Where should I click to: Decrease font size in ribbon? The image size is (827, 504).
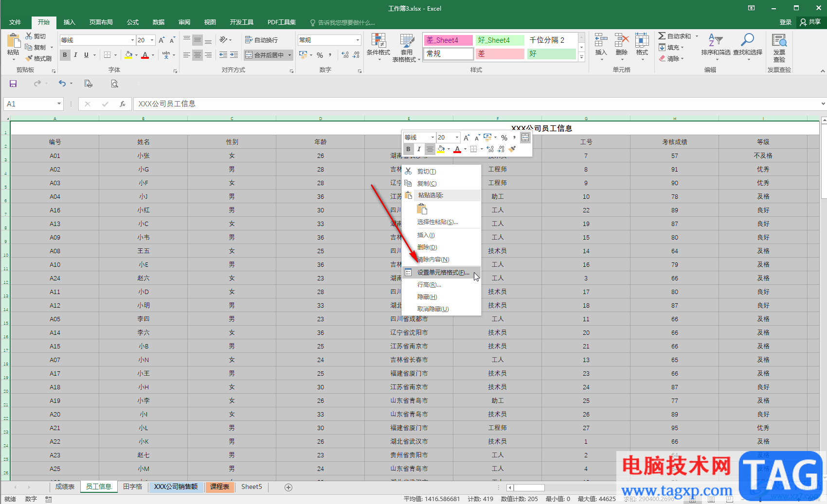(172, 40)
